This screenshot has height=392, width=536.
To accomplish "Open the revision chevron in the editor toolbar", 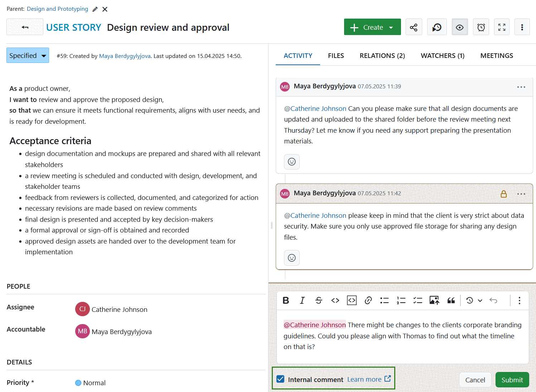I will coord(480,300).
